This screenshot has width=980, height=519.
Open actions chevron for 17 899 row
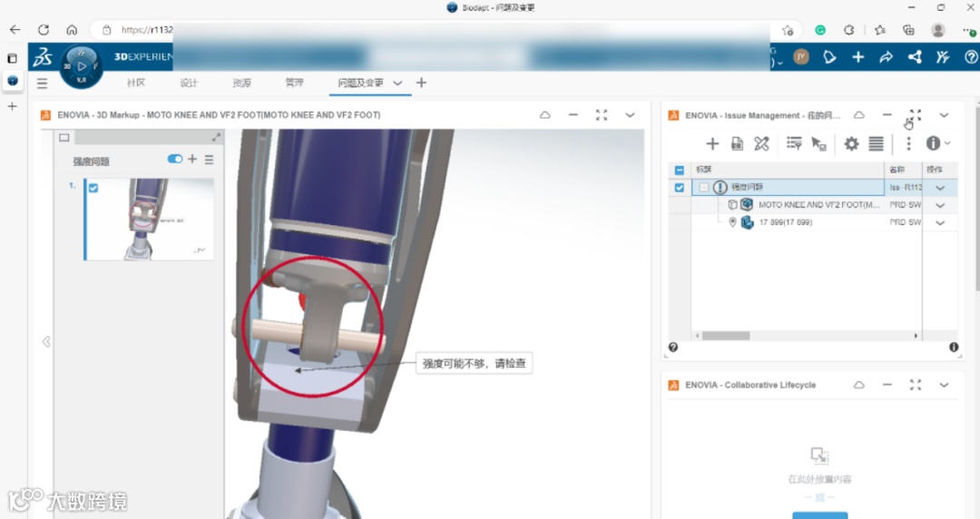(940, 222)
